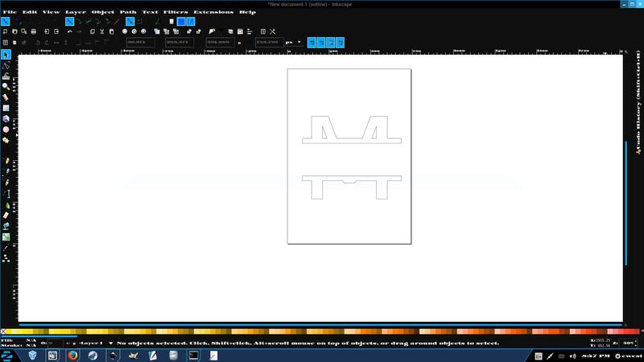This screenshot has width=644, height=362.
Task: Select the Rectangle tool
Action: click(x=6, y=108)
